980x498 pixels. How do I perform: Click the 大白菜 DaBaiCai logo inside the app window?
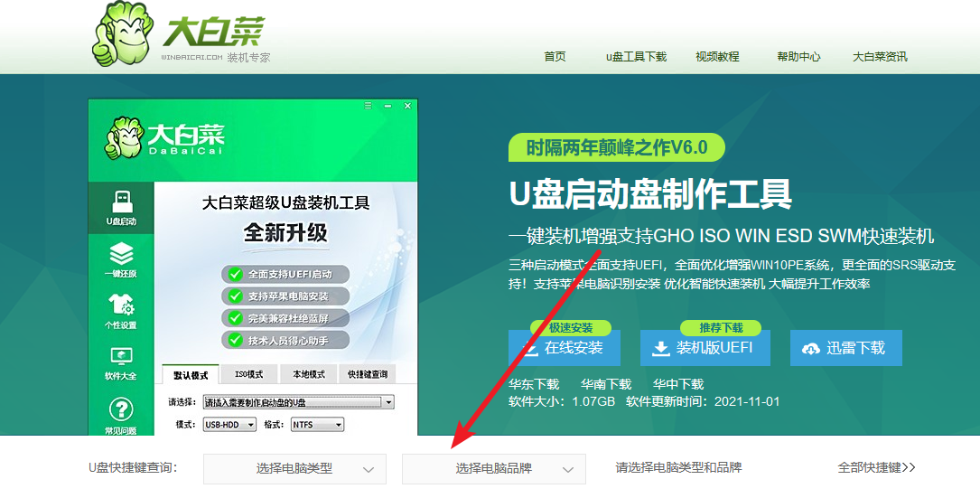click(164, 136)
